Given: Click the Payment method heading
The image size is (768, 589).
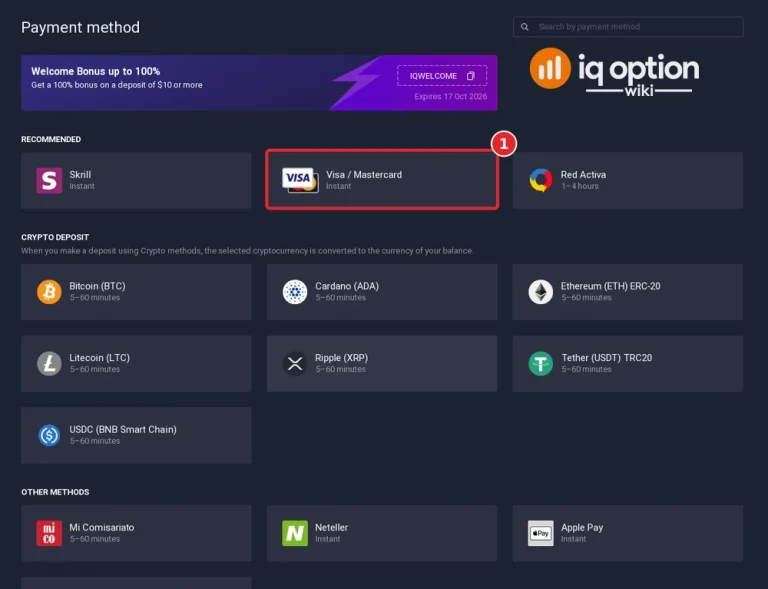Looking at the screenshot, I should pos(80,27).
